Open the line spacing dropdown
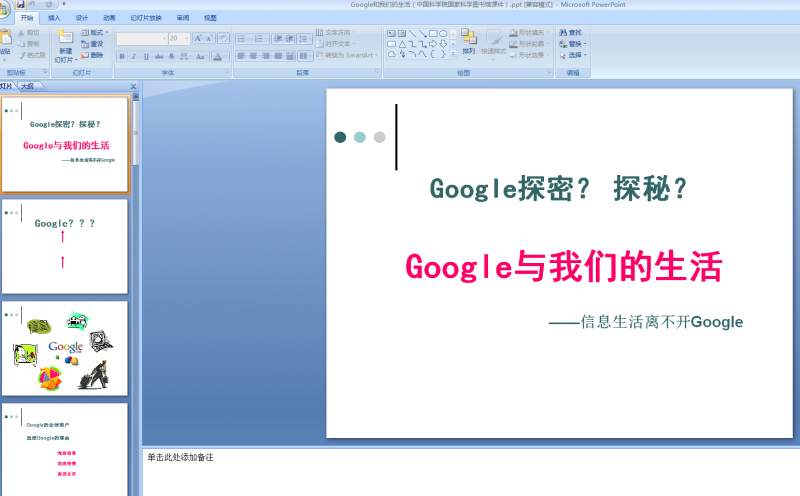 click(x=305, y=39)
